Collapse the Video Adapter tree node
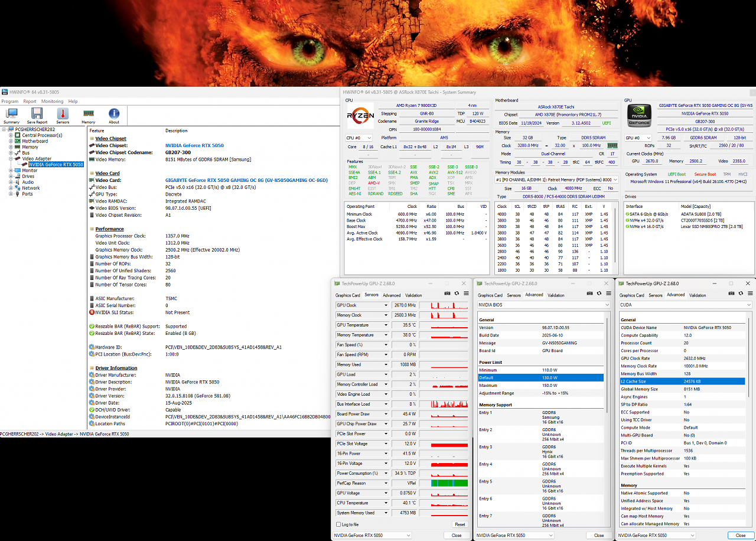The width and height of the screenshot is (756, 541). 11,159
